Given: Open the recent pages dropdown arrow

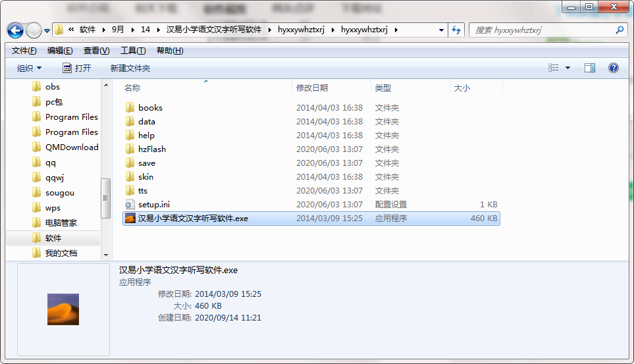Looking at the screenshot, I should 47,31.
